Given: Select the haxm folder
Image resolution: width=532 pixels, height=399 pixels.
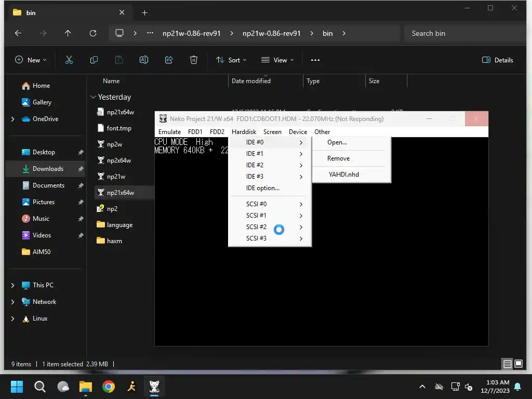Looking at the screenshot, I should click(x=114, y=241).
